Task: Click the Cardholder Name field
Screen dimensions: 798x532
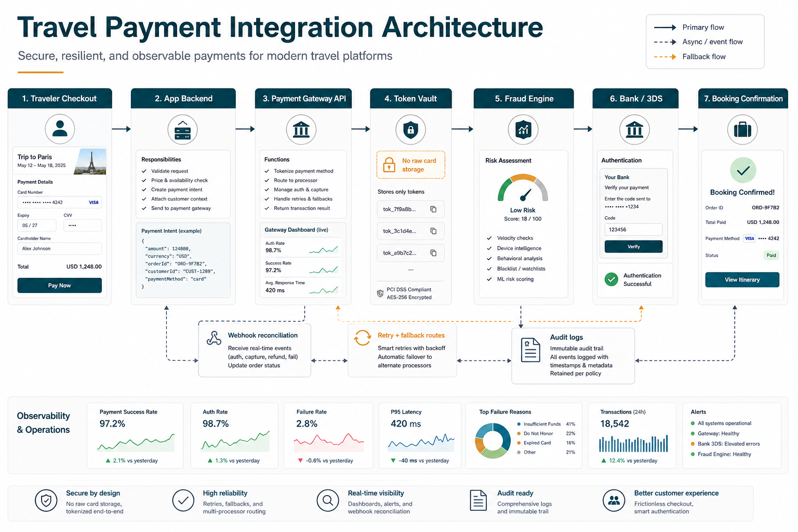Action: [x=60, y=249]
